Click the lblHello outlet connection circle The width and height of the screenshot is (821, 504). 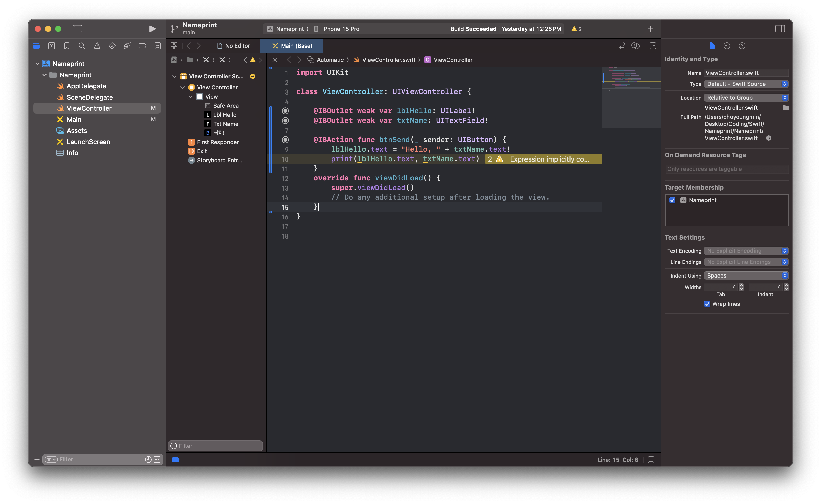click(285, 111)
